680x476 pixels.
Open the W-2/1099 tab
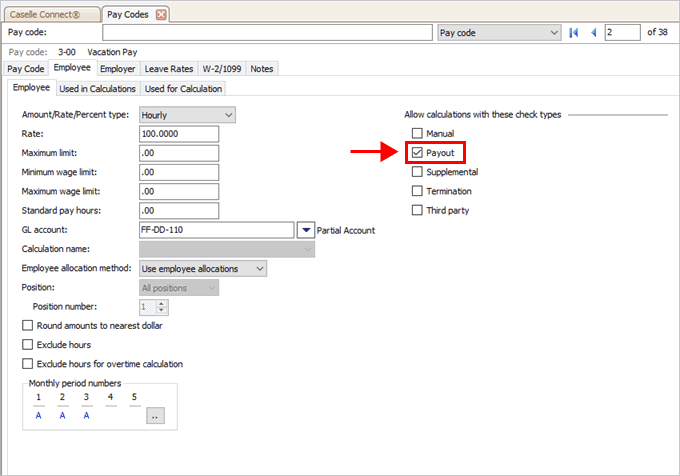point(222,69)
